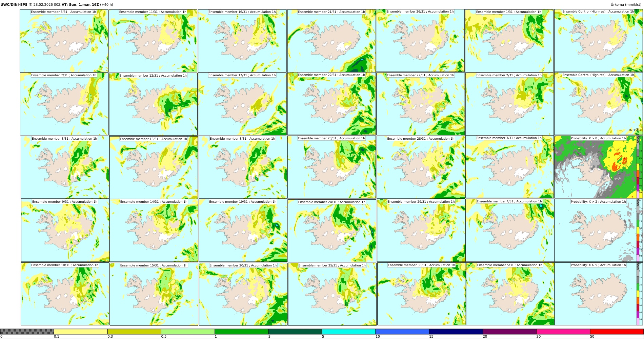The image size is (644, 339).
Task: Choose the Ensemble member 29/31 map
Action: pos(421,230)
